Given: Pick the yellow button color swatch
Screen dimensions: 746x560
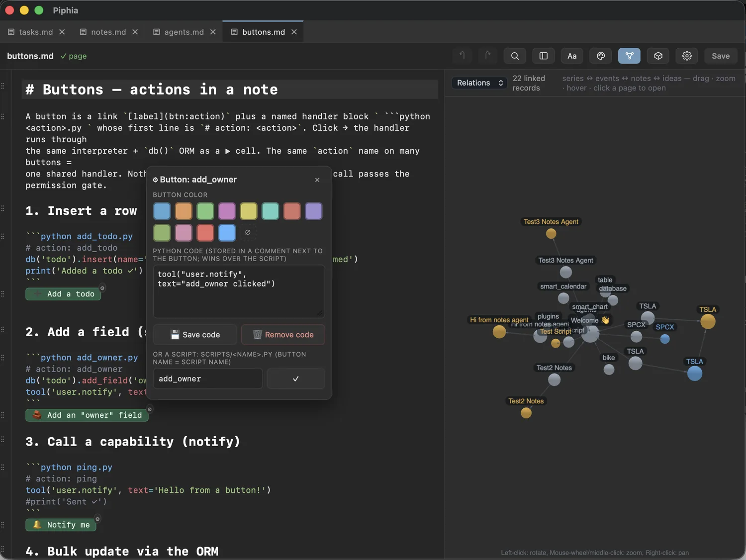Looking at the screenshot, I should tap(249, 211).
